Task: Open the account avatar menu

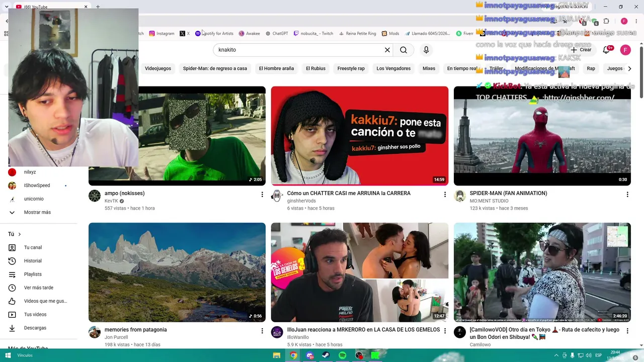Action: coord(625,50)
